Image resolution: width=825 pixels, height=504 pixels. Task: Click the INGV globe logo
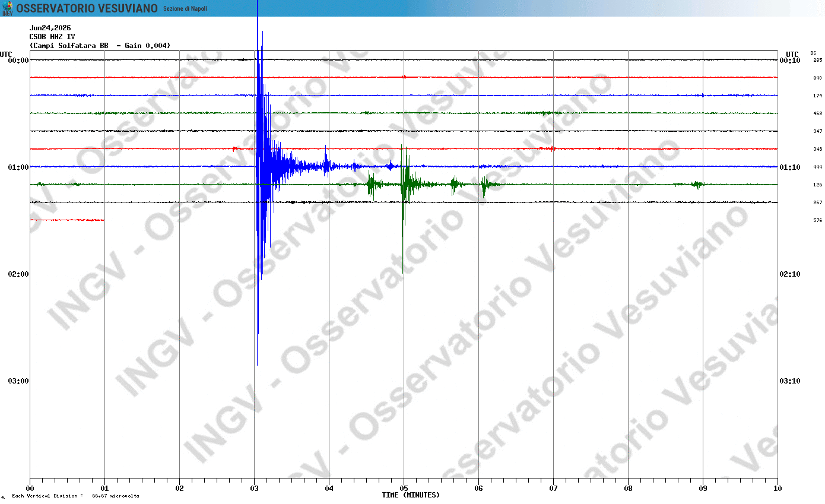(x=7, y=8)
